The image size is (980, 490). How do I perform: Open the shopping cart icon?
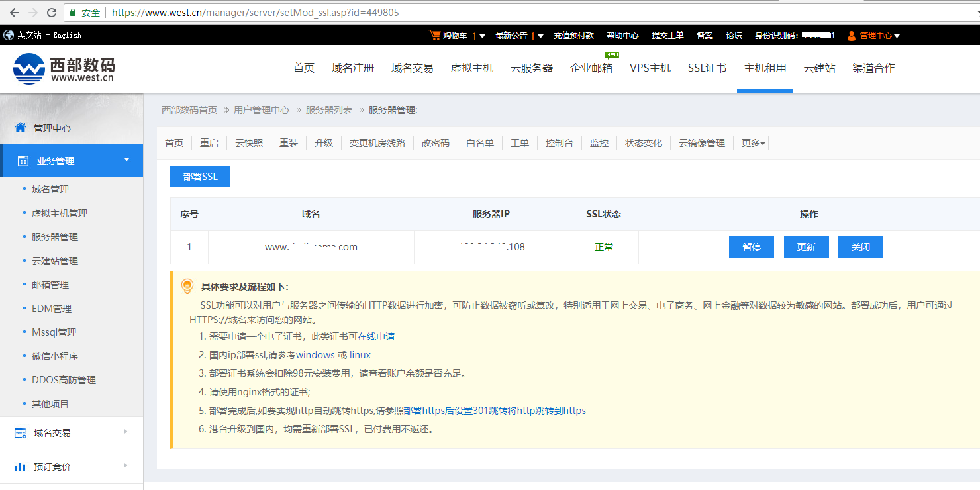point(434,35)
